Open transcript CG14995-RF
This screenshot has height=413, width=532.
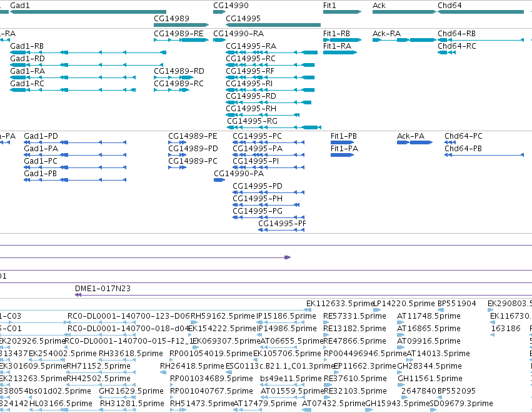(x=249, y=71)
